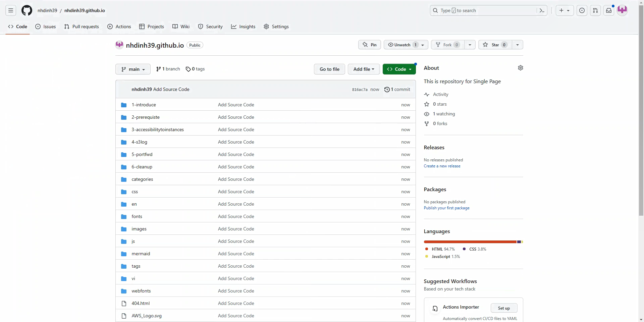Open the 5-portfwd folder
This screenshot has height=322, width=644.
142,154
